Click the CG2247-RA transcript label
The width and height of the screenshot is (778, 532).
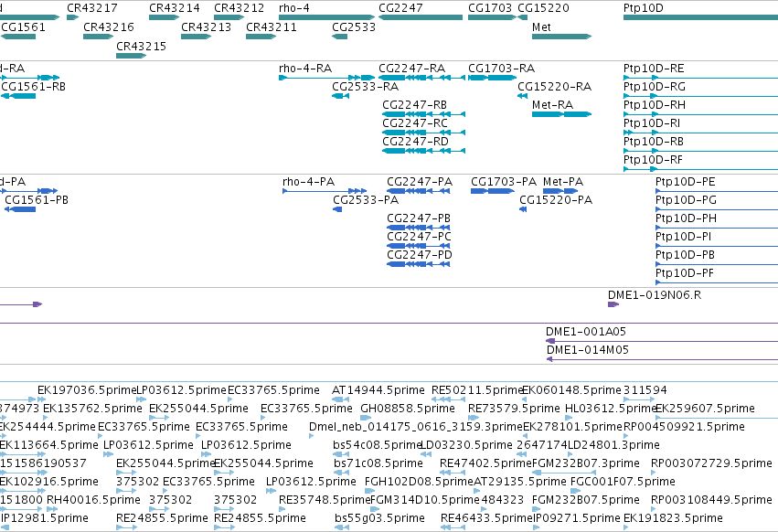pyautogui.click(x=411, y=68)
